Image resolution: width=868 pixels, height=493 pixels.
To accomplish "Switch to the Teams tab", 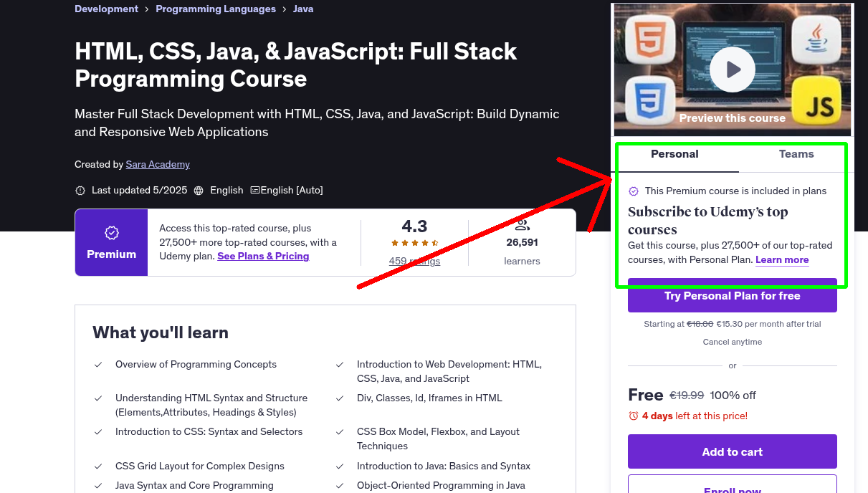I will pyautogui.click(x=796, y=154).
